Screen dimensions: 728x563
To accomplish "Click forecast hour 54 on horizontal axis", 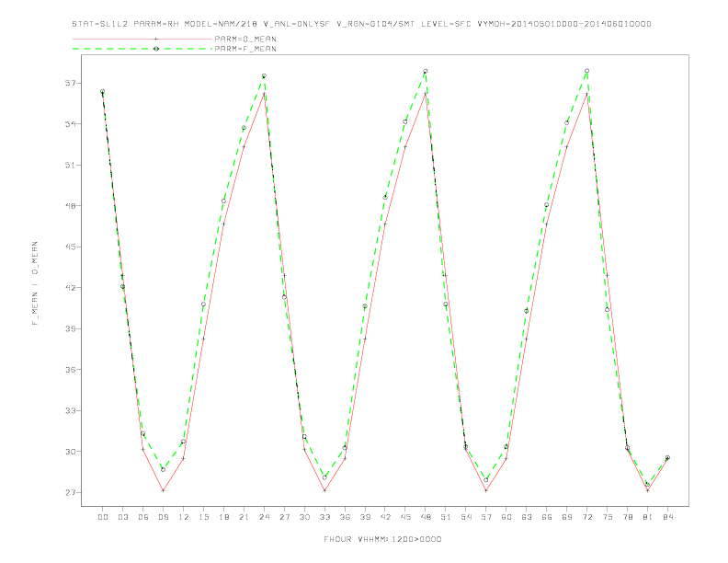I will click(466, 517).
